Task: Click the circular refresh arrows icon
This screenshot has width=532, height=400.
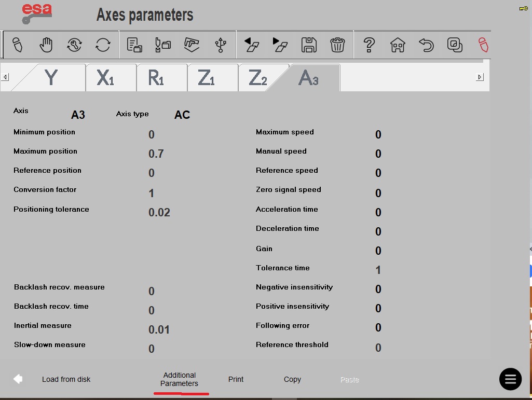Action: point(103,45)
